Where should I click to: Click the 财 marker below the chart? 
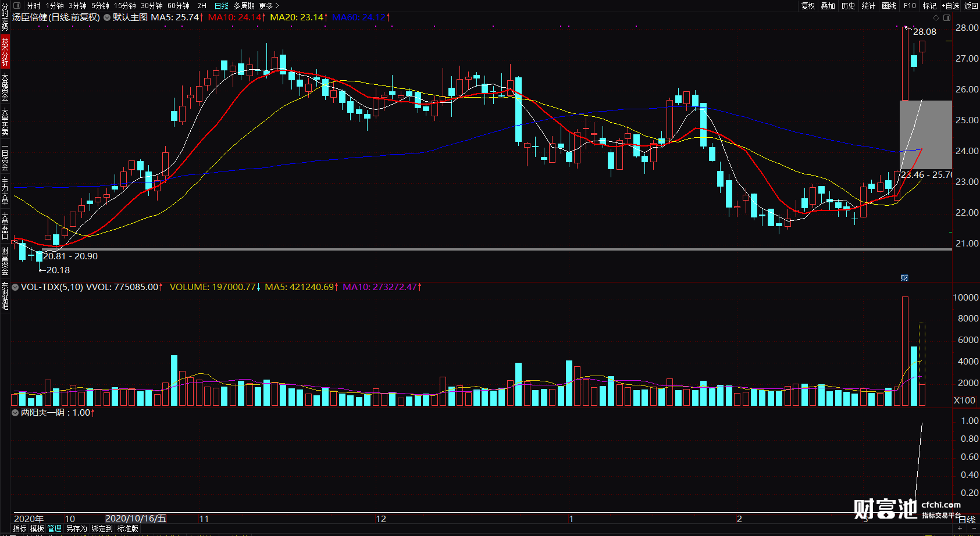click(904, 278)
